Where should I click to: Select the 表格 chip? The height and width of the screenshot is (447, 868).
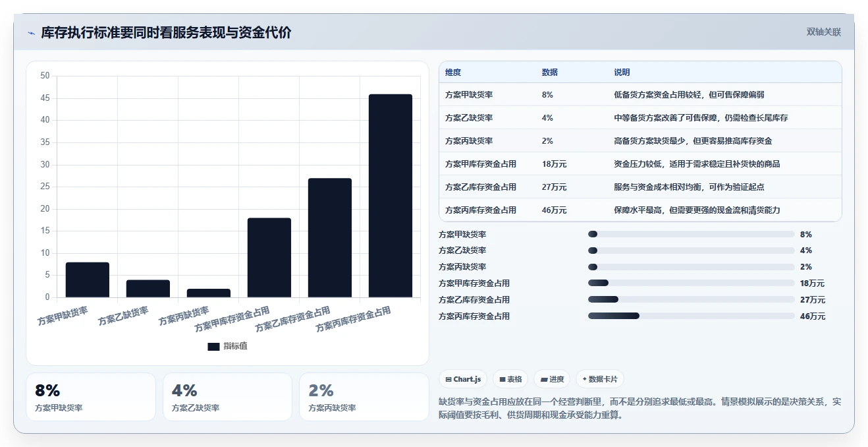tap(510, 379)
